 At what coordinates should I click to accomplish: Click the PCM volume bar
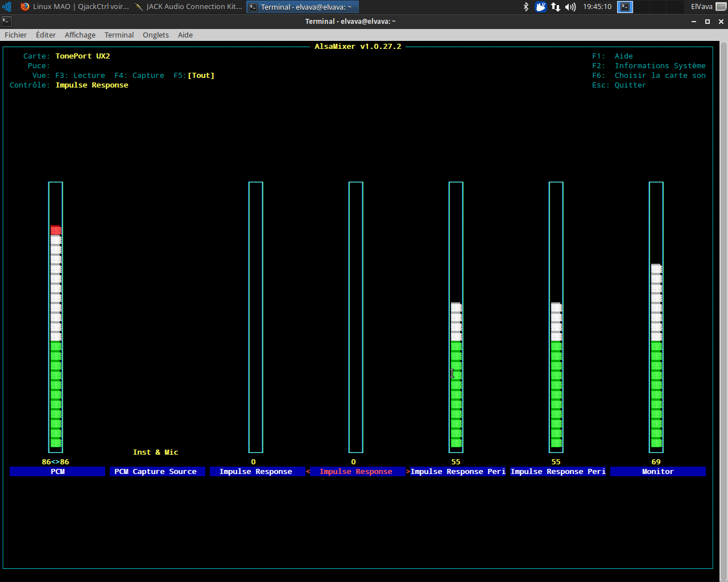56,317
